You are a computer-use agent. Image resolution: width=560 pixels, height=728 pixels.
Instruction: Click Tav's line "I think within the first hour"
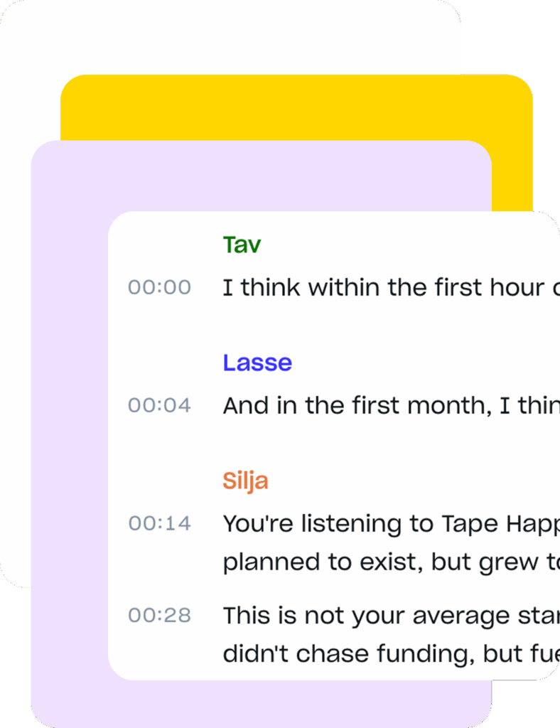[384, 287]
